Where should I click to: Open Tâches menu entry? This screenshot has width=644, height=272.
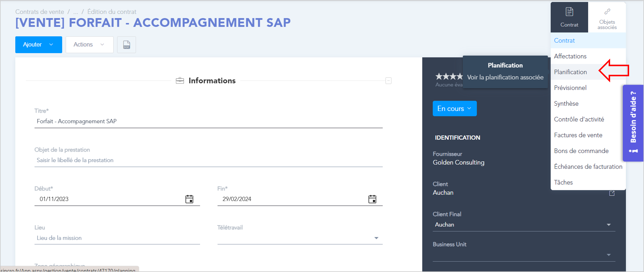point(588,182)
